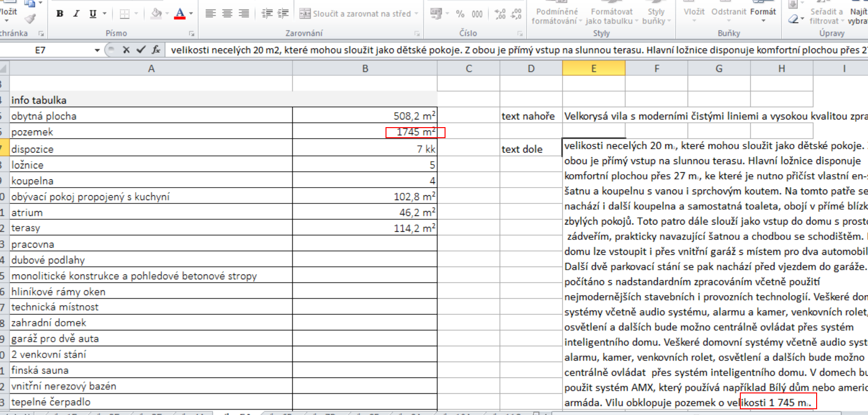Click the Copy icon in clipboard group
Viewport: 868px width, 415px height.
[30, 4]
